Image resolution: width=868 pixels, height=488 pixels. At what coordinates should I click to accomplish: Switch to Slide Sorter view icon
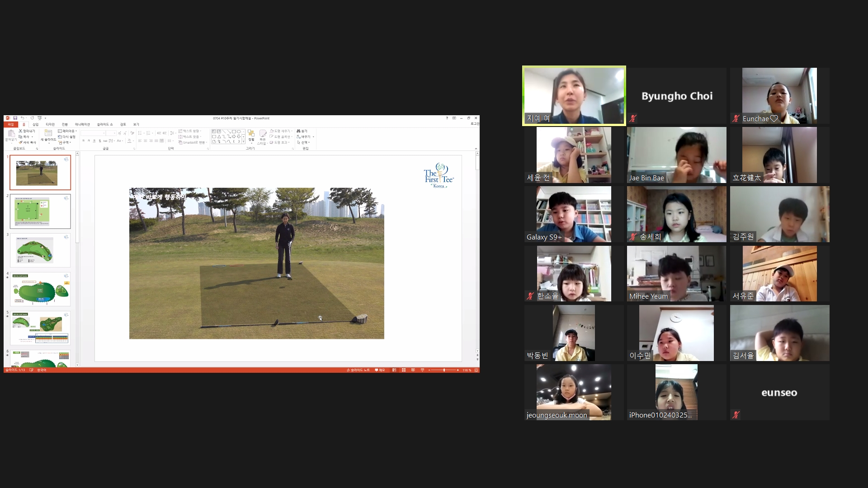tap(404, 370)
